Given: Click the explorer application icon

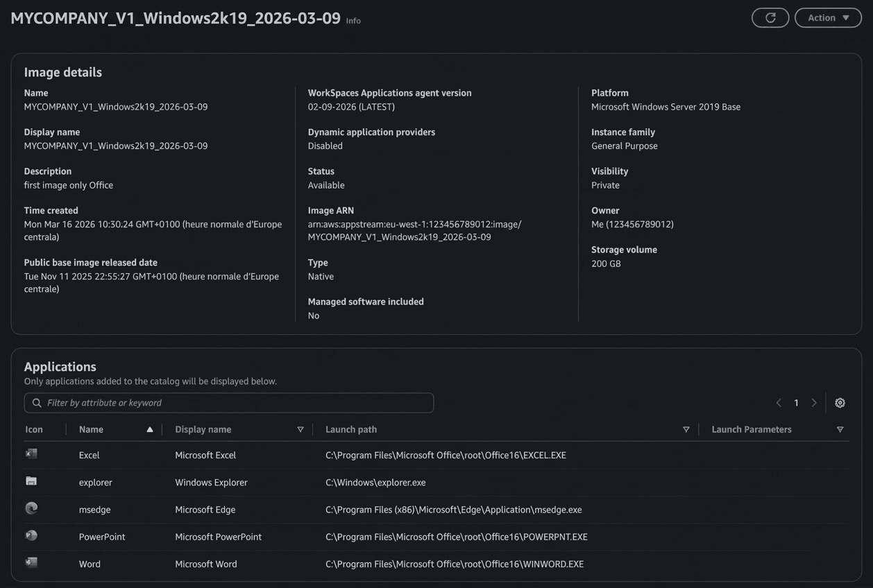Looking at the screenshot, I should tap(31, 481).
